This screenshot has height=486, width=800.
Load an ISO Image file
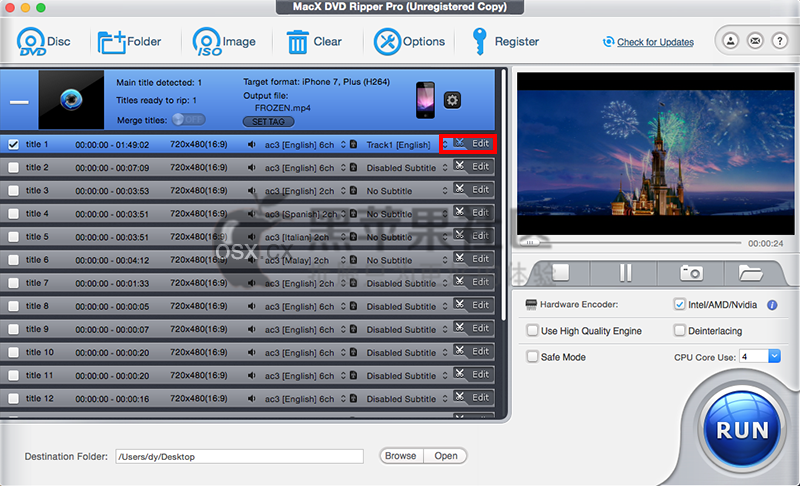coord(223,42)
